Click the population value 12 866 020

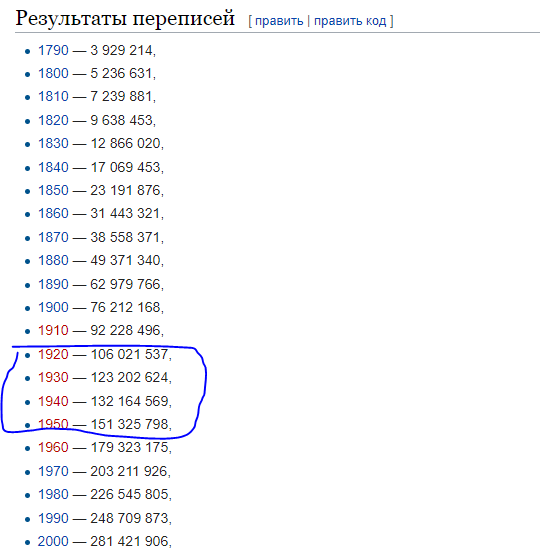[x=125, y=143]
